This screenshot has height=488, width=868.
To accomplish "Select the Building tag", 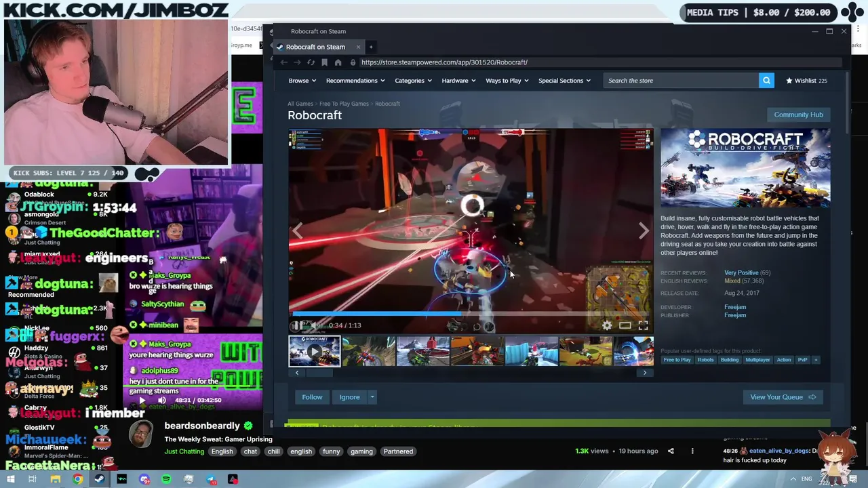I will click(x=730, y=360).
